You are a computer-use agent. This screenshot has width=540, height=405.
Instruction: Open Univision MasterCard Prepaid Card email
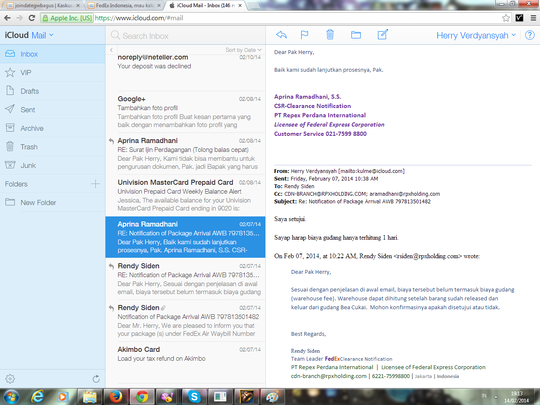185,195
